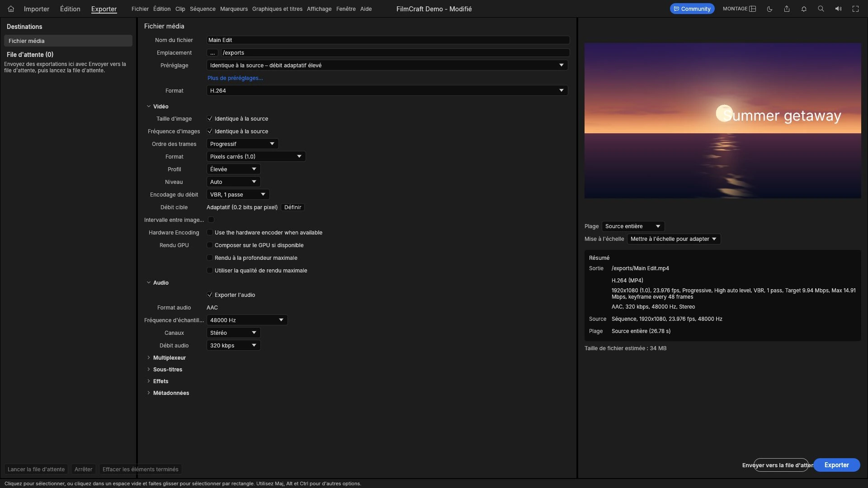Switch to the Édition workspace tab
The image size is (868, 488).
(70, 9)
